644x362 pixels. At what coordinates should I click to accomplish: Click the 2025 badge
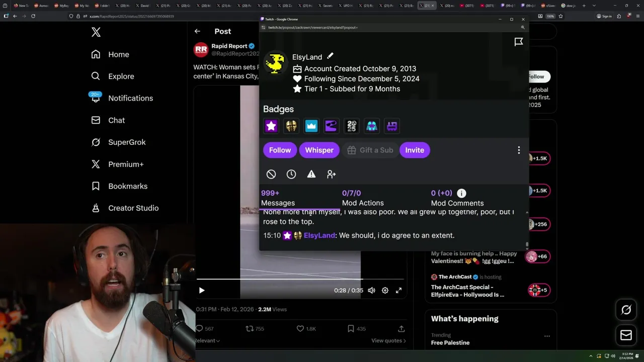click(x=352, y=126)
